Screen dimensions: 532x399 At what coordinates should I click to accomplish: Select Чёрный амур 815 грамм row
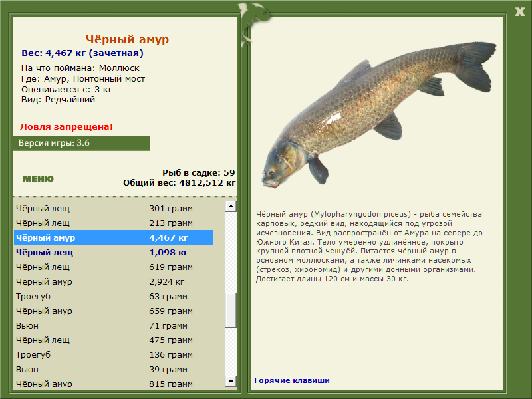(114, 384)
